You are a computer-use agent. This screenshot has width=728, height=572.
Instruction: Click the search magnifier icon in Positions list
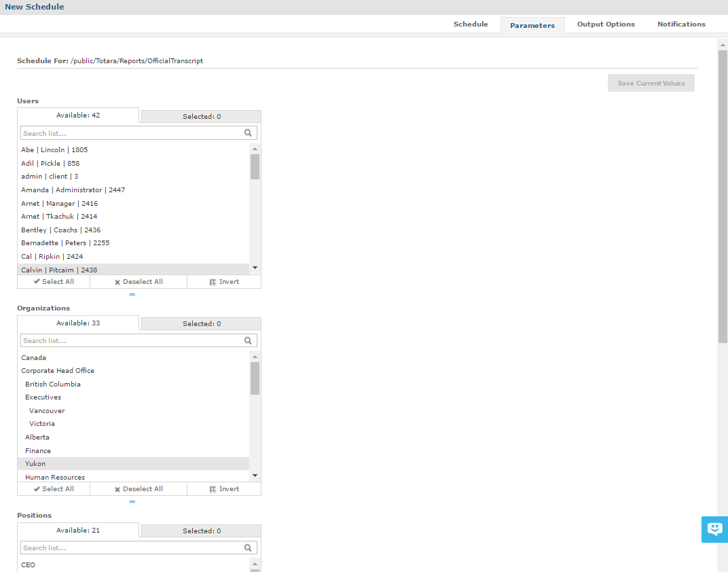(x=248, y=548)
